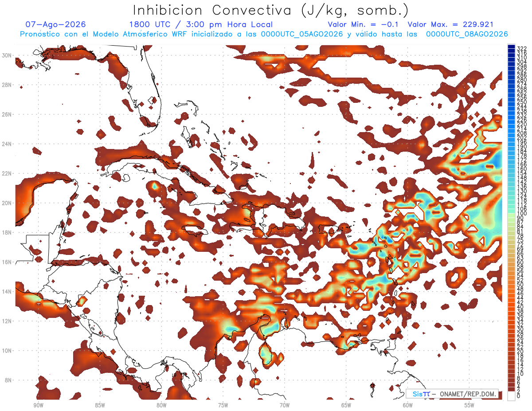The width and height of the screenshot is (532, 411).
Task: Click the '26N' latitude label
Action: click(7, 114)
